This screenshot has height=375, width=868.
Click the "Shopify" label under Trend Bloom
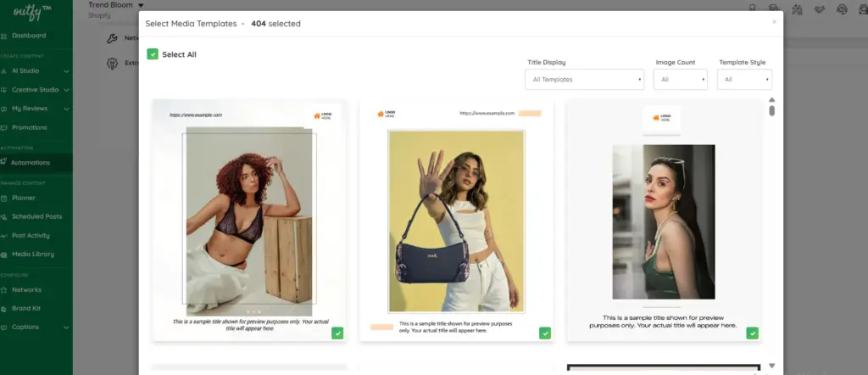[x=99, y=15]
